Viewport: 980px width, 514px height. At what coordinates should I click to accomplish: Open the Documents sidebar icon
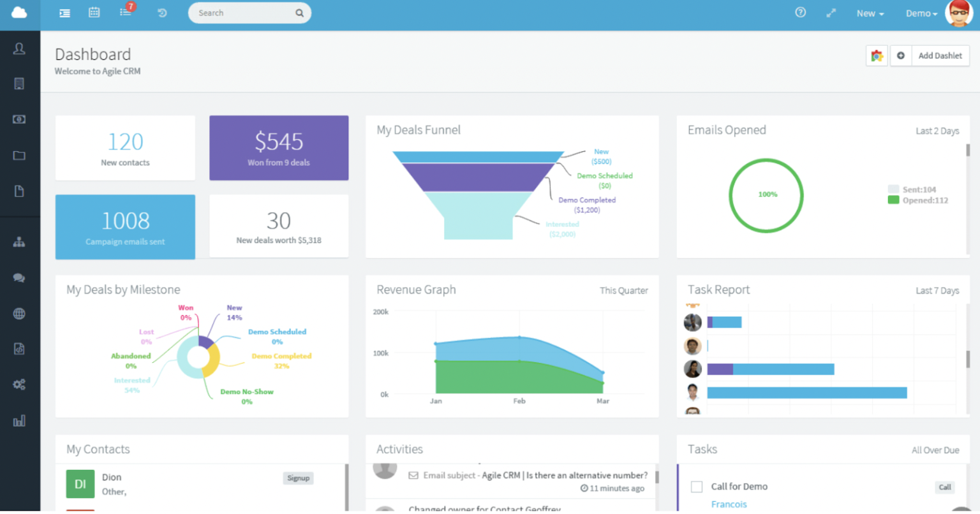[19, 191]
